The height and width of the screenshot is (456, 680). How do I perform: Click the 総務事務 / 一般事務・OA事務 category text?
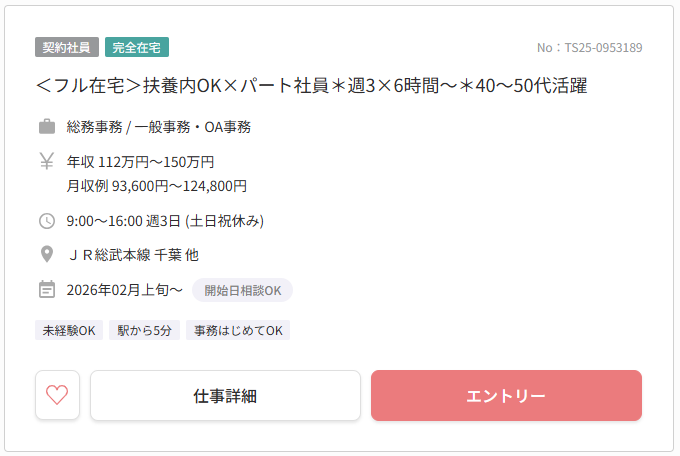(x=159, y=127)
